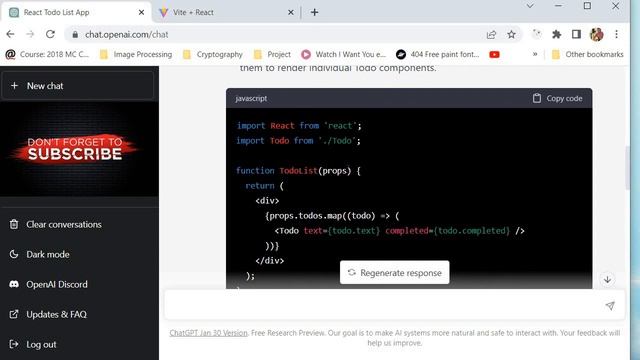The image size is (640, 360).
Task: Click Log out text
Action: click(41, 344)
